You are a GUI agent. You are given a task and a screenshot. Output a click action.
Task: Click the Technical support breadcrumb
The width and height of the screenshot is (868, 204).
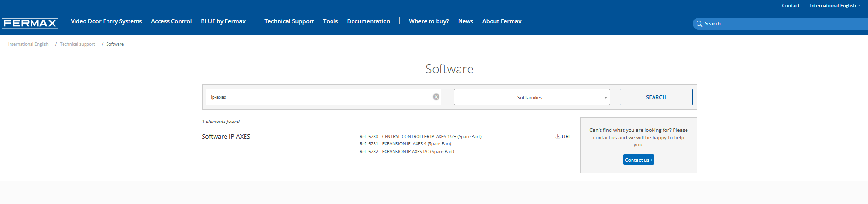[77, 44]
